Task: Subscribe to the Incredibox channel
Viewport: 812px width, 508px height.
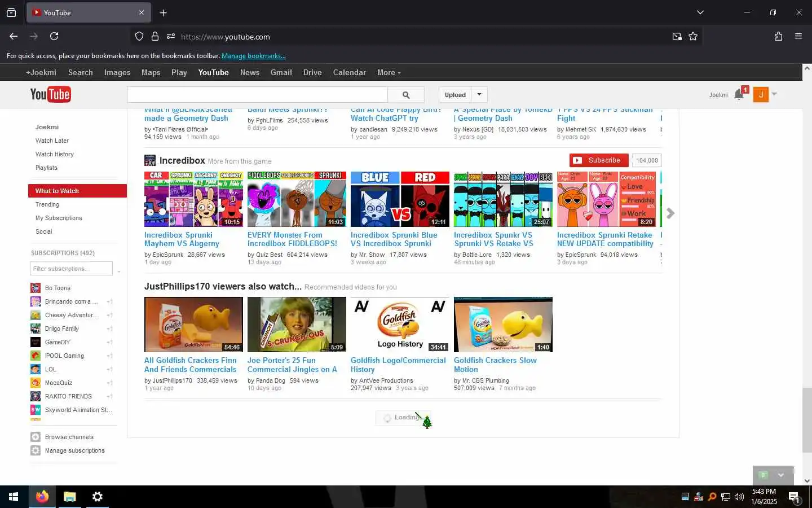Action: 599,160
